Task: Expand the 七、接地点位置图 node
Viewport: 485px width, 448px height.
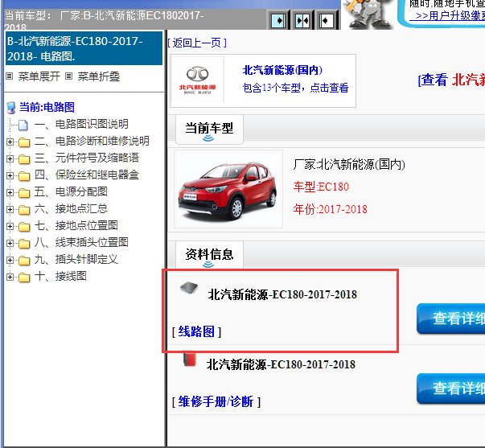Action: (10, 227)
